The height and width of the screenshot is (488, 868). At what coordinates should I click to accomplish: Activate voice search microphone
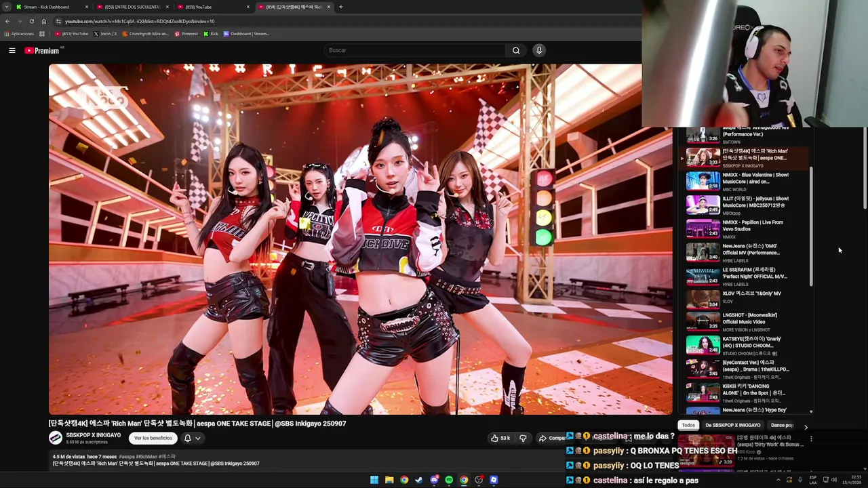[539, 50]
